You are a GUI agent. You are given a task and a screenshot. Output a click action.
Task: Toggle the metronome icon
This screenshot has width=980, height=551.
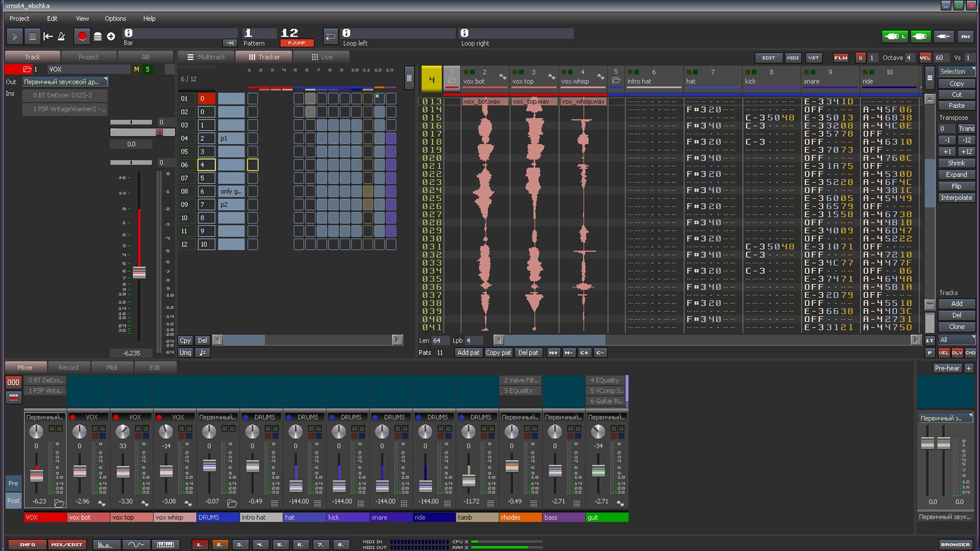click(x=61, y=36)
